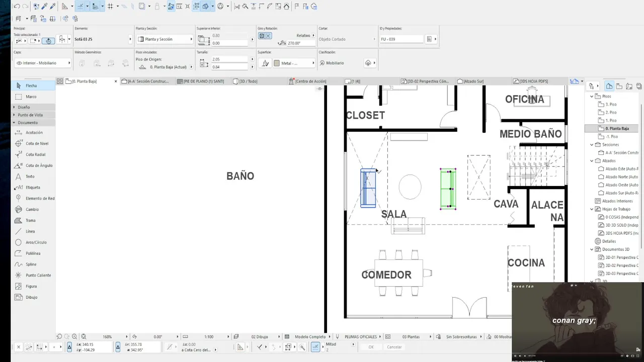Viewport: 644px width, 362px height.
Task: Toggle the highlighted guide lines button
Action: 79,7
